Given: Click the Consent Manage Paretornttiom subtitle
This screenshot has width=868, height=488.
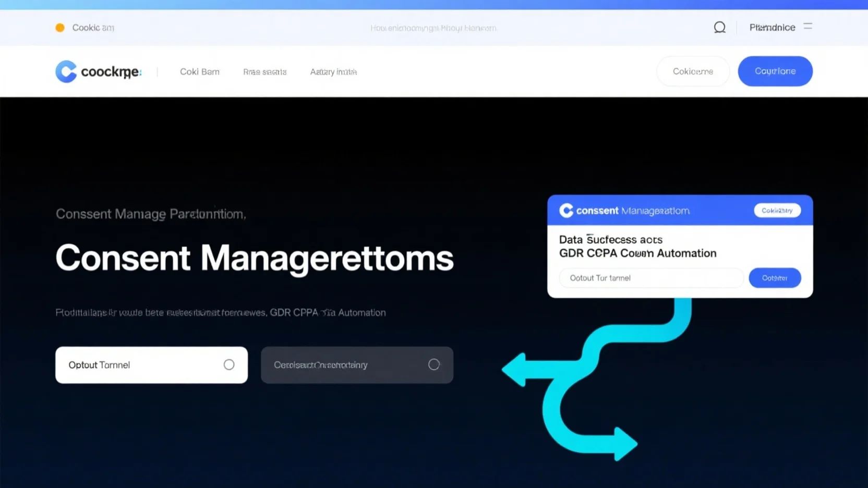Looking at the screenshot, I should [151, 214].
